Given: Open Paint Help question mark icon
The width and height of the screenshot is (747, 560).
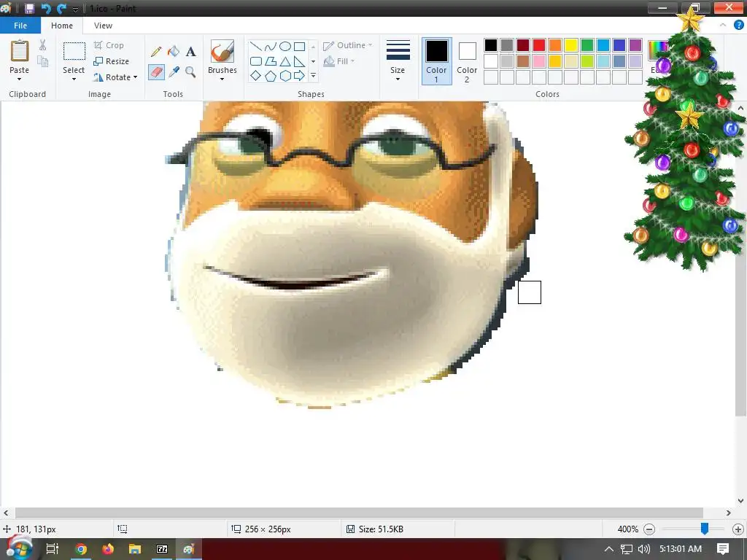Looking at the screenshot, I should click(x=738, y=26).
